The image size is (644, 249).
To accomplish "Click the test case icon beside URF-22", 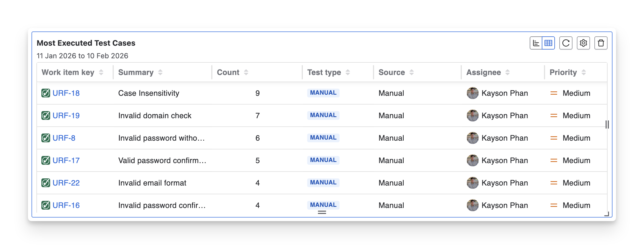I will click(x=46, y=183).
